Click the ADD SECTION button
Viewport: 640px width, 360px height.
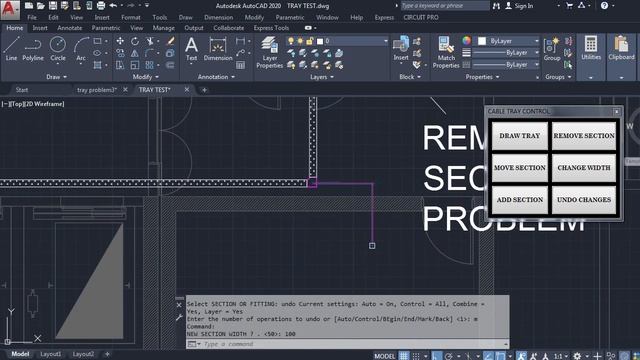tap(520, 200)
